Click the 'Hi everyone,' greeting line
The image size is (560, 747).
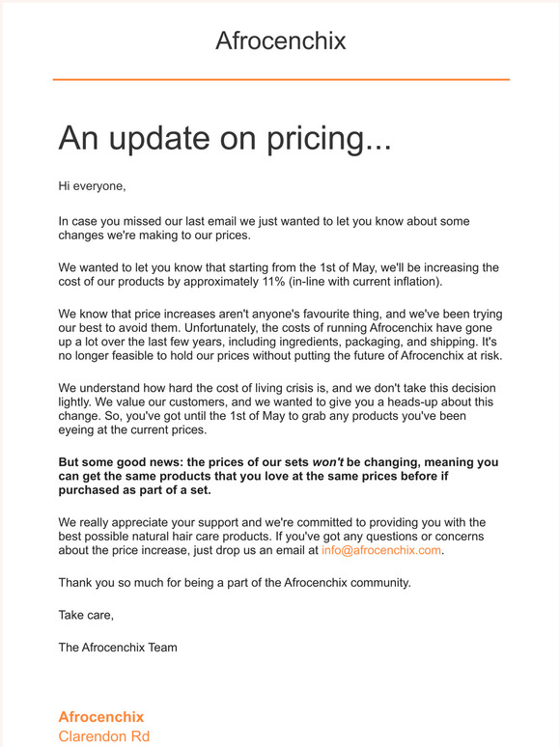[92, 186]
